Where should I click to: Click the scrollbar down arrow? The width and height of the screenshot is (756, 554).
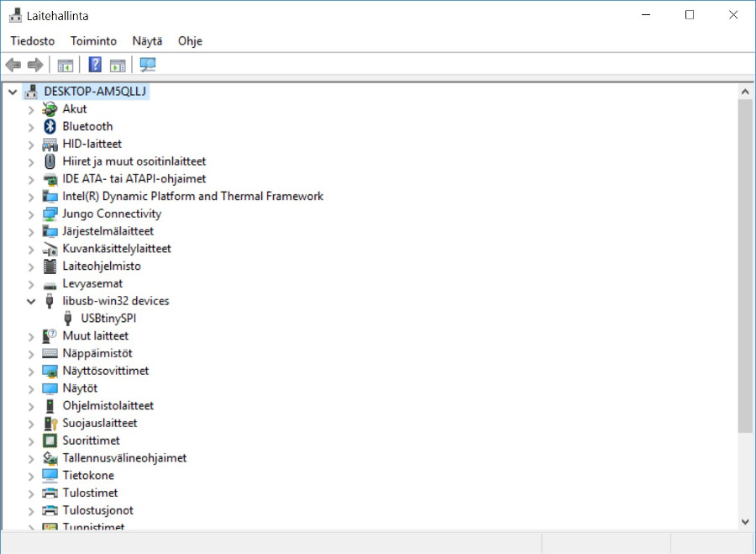[746, 521]
